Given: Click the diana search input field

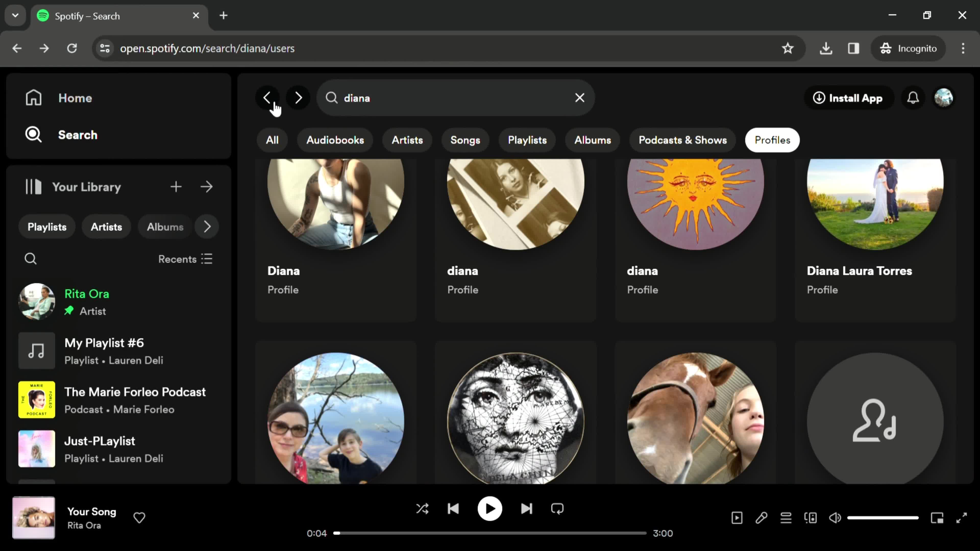Looking at the screenshot, I should 455,98.
